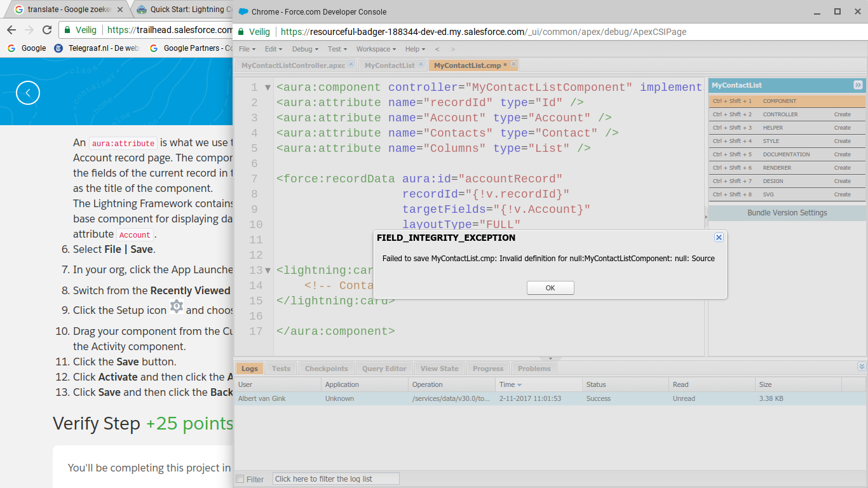Click Create next to CONTROLLER in bundle
Screen dimensions: 868x488
pos(842,114)
